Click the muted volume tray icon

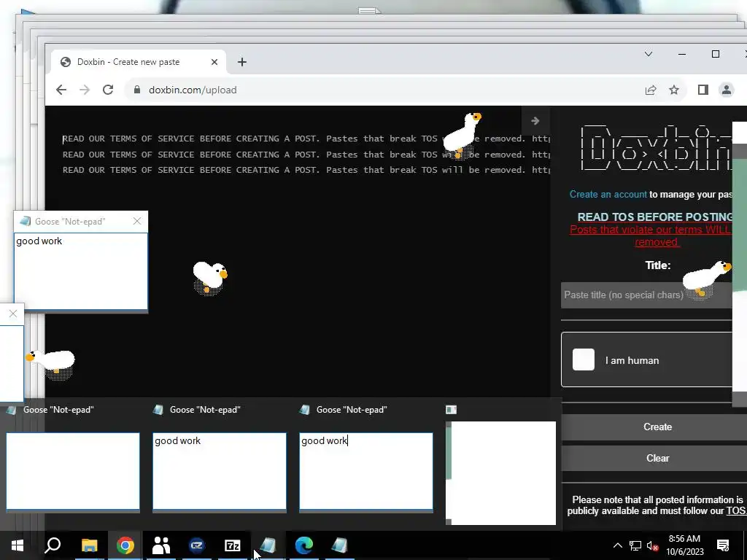pos(653,545)
